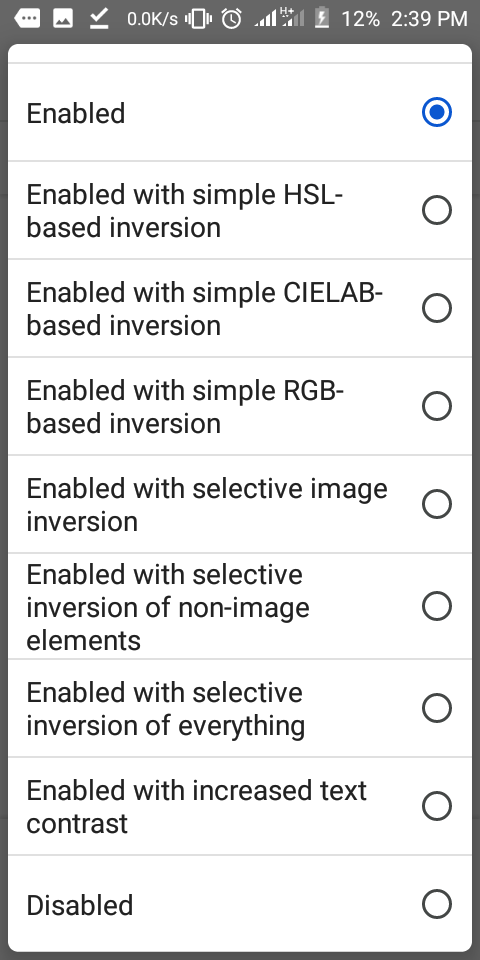This screenshot has width=480, height=960.
Task: Tap the download complete checkmark icon
Action: 99,18
